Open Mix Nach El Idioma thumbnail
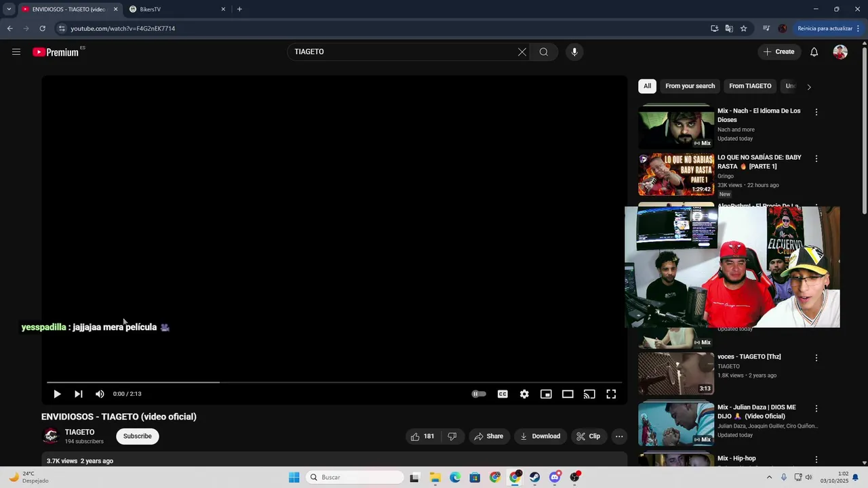The image size is (868, 488). tap(676, 127)
